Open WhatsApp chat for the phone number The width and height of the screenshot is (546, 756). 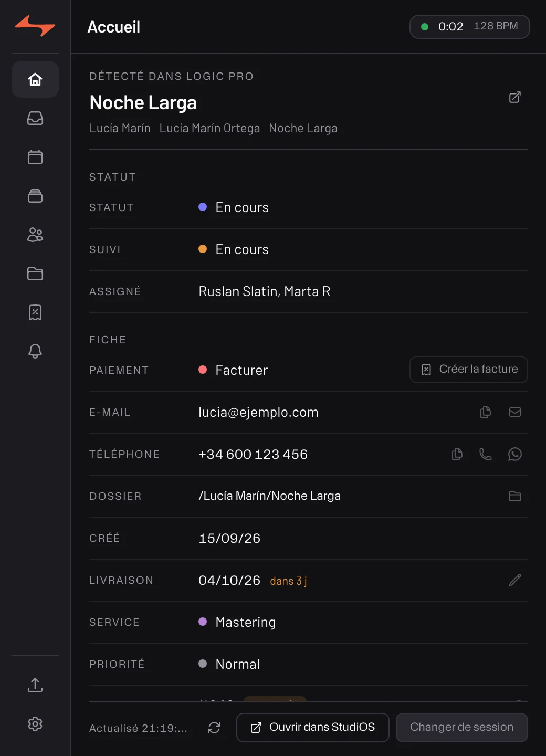[515, 454]
